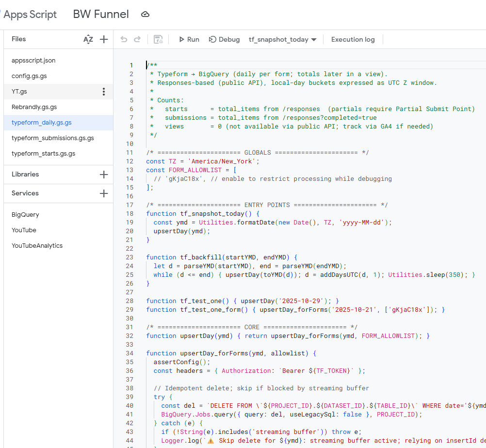486x448 pixels.
Task: Click the CORE comment header line
Action: (252, 327)
